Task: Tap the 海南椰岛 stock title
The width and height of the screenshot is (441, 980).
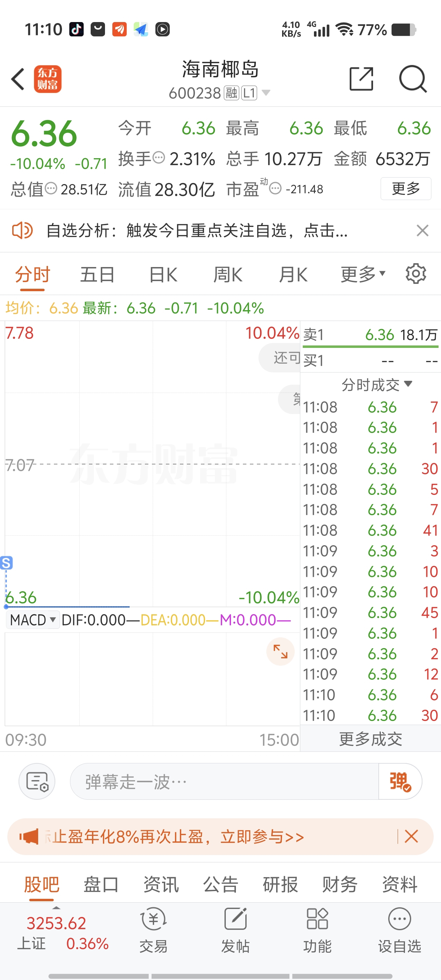Action: click(x=220, y=69)
